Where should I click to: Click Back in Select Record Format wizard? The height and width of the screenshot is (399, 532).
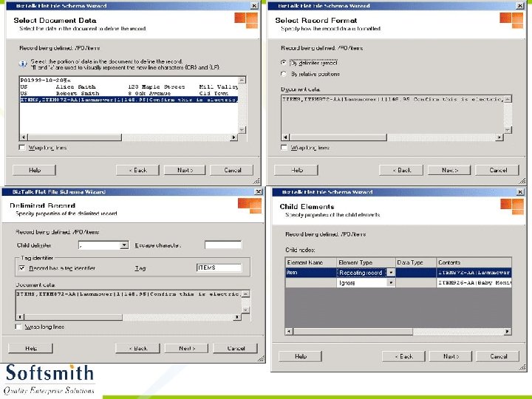point(401,170)
